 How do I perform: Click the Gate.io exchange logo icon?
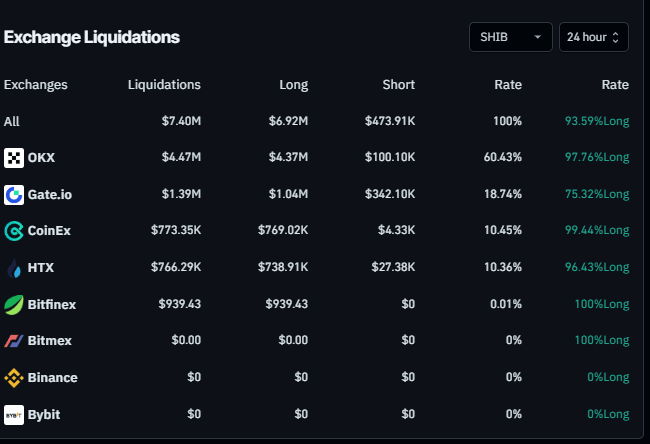click(14, 194)
